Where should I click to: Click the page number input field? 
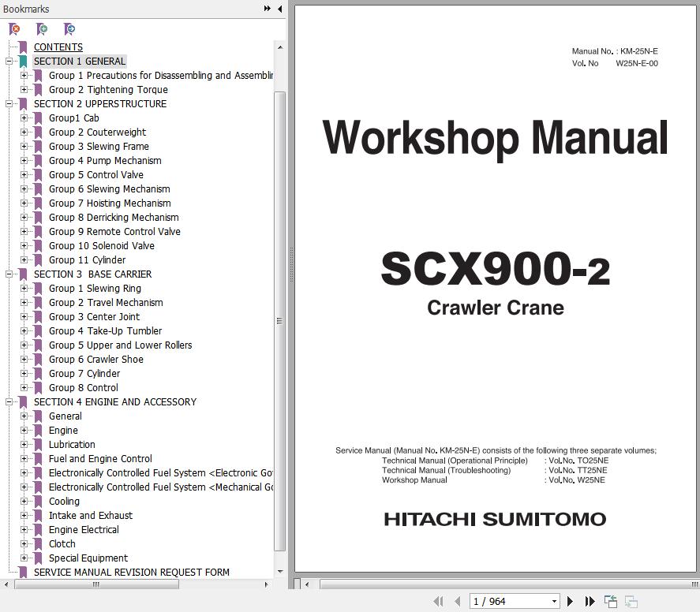pyautogui.click(x=508, y=601)
